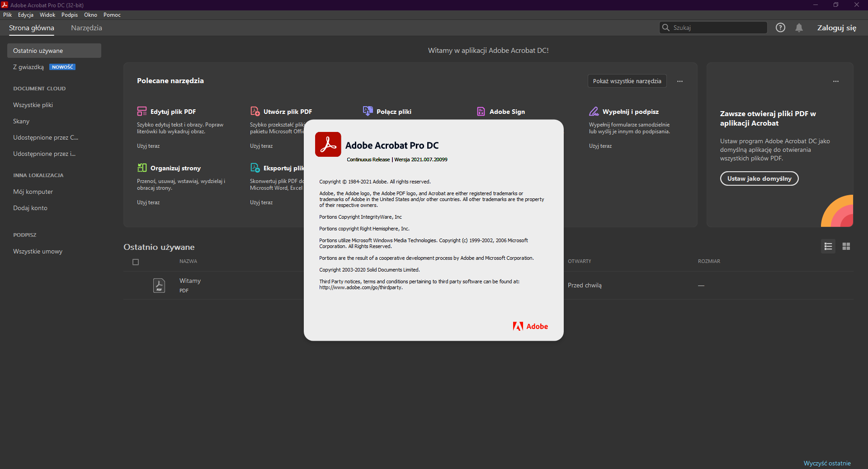Click the Edytuj plik PDF title text

pos(173,112)
